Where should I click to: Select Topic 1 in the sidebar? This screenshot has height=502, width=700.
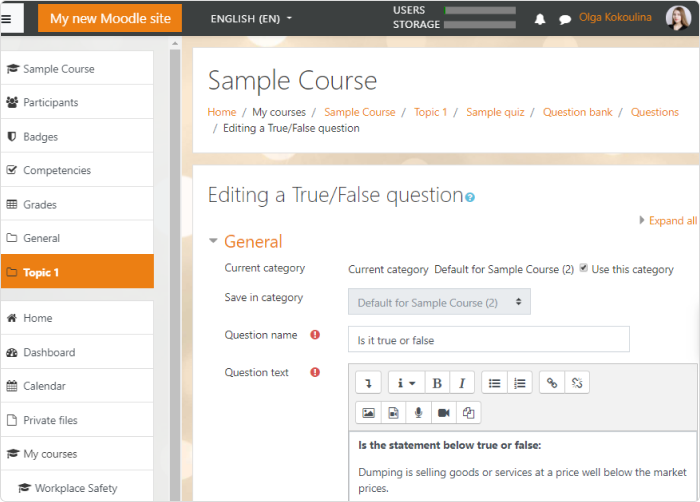point(77,272)
